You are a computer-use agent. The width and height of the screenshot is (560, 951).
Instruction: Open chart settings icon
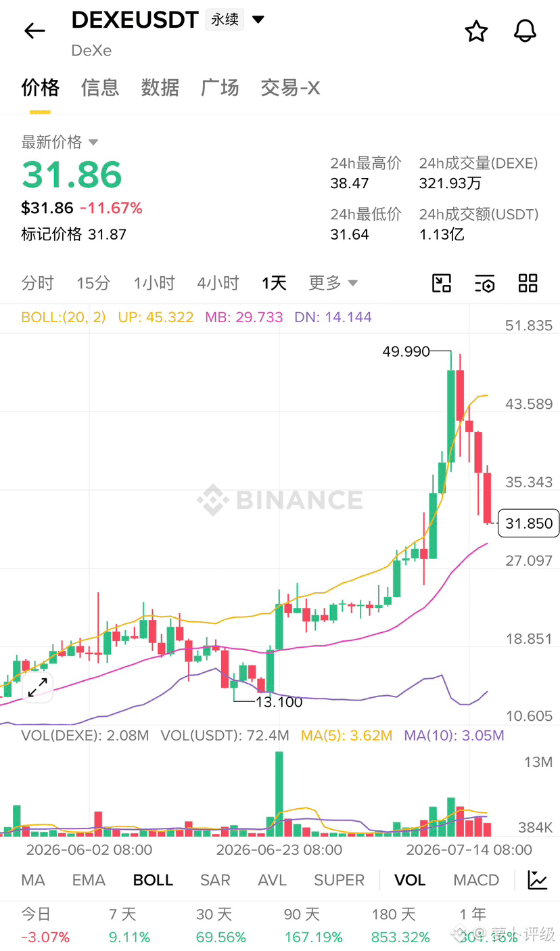pos(485,283)
